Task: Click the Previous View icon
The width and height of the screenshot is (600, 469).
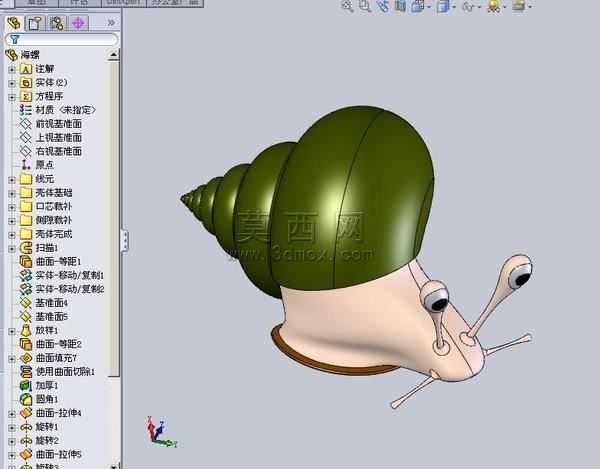Action: pyautogui.click(x=383, y=6)
